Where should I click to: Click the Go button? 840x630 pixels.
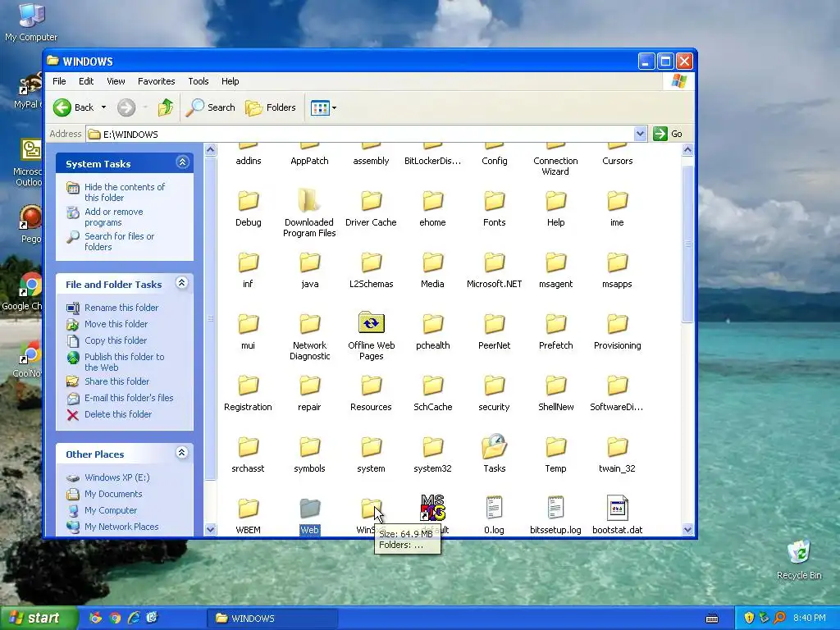pos(668,134)
